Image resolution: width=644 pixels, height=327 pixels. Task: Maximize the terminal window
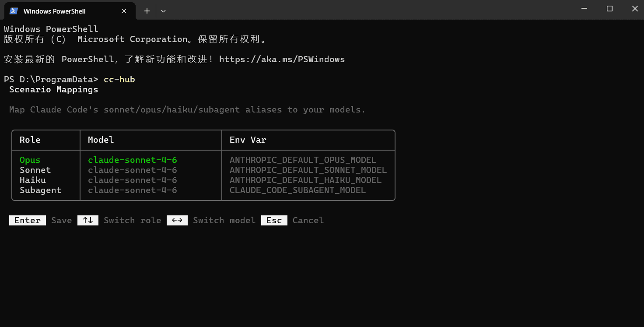pos(609,9)
